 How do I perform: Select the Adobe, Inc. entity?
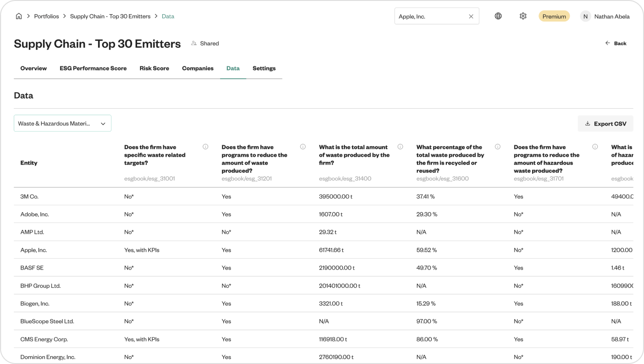click(34, 214)
